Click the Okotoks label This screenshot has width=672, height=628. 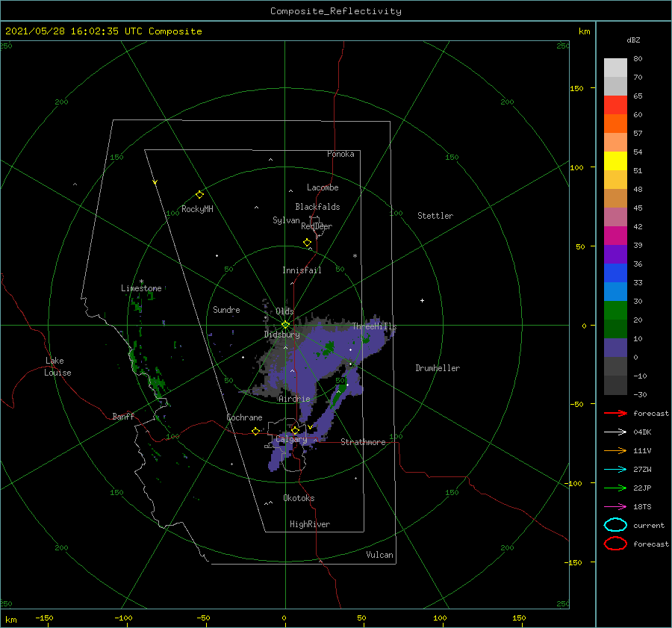(x=299, y=498)
